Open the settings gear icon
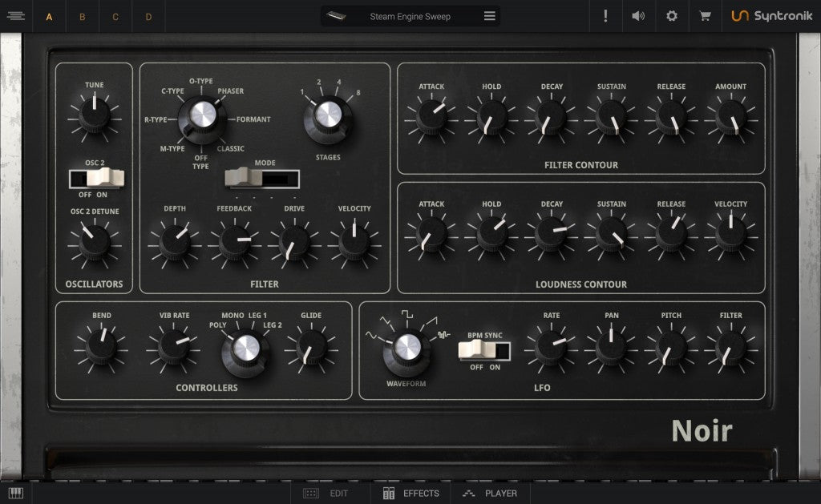The height and width of the screenshot is (504, 821). tap(671, 15)
